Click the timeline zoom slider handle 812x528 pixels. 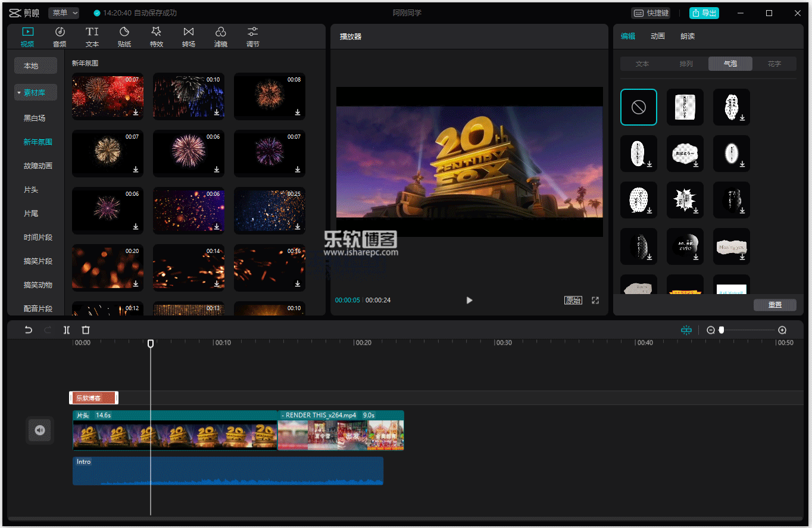pyautogui.click(x=722, y=330)
